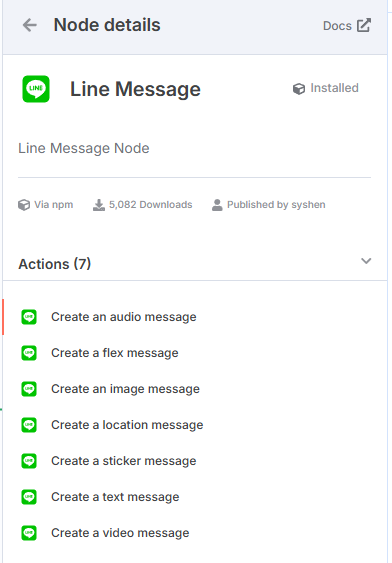Select Create a flex message
The height and width of the screenshot is (563, 392).
coord(115,353)
